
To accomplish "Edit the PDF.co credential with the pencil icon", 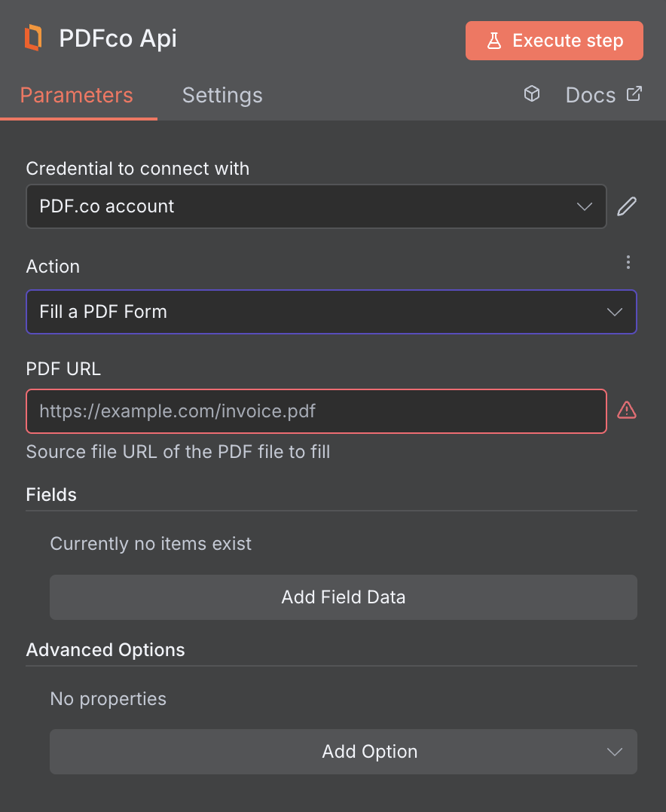I will [x=627, y=206].
